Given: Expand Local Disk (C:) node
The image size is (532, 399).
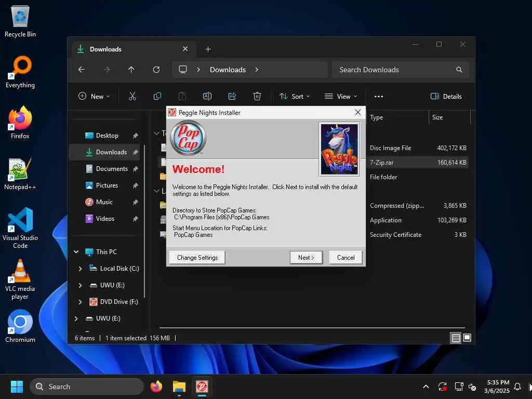Looking at the screenshot, I should click(x=81, y=269).
